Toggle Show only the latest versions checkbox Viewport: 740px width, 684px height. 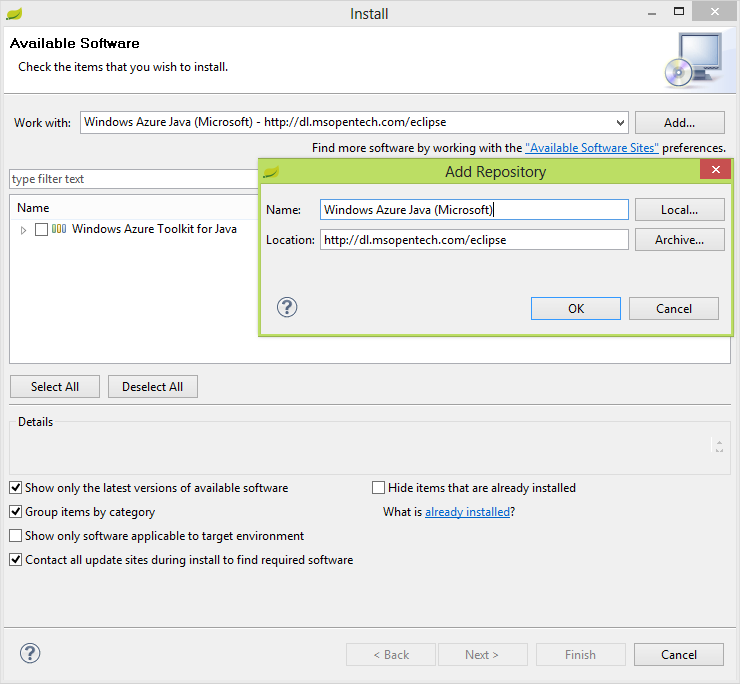tap(16, 487)
